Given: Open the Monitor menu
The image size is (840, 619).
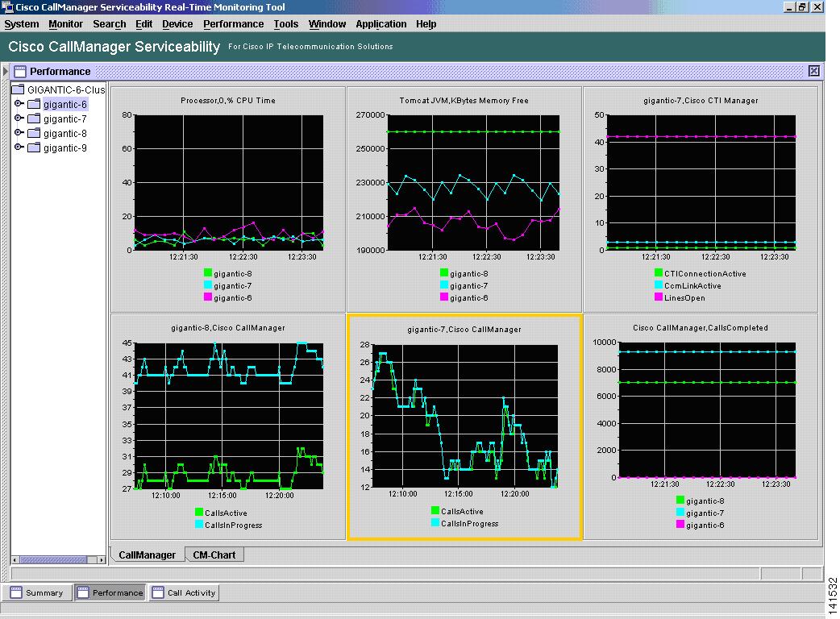Looking at the screenshot, I should (x=65, y=24).
